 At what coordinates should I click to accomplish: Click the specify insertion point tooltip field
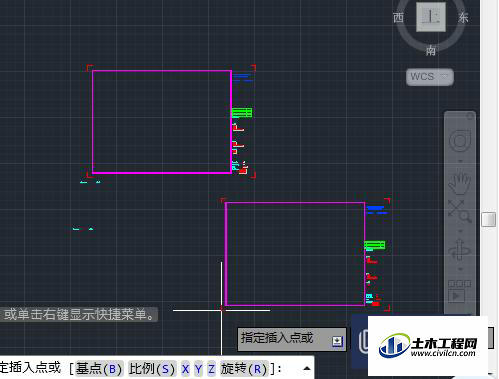coord(292,339)
